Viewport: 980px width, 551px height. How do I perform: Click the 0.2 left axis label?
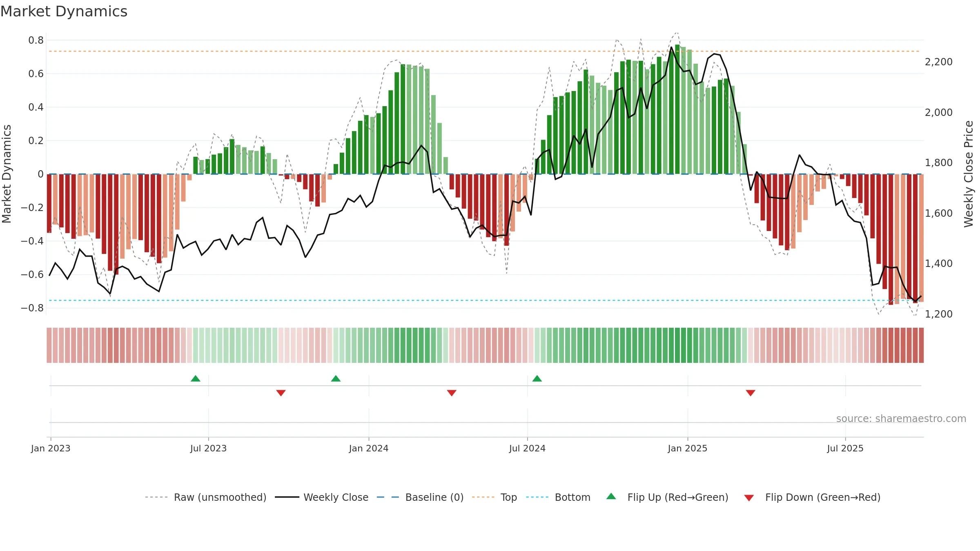(x=36, y=140)
